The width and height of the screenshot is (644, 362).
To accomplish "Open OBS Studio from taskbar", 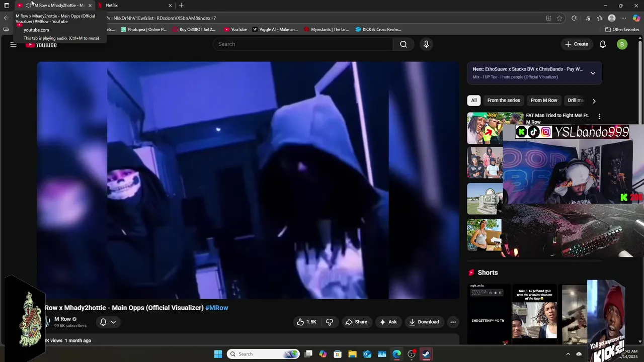I will [412, 354].
